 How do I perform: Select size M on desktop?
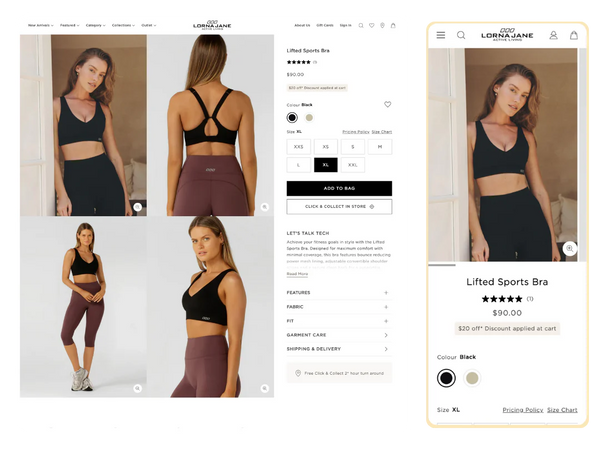[x=380, y=147]
